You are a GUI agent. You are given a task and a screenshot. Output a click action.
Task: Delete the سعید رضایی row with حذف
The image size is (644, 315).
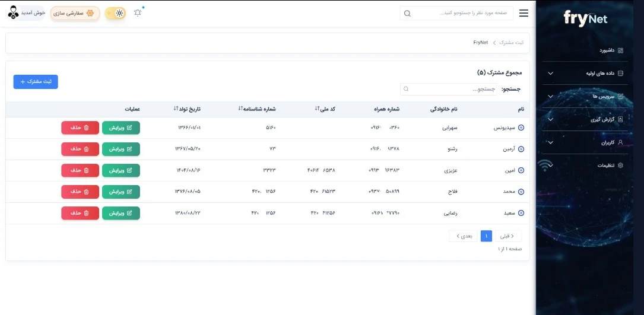point(80,213)
